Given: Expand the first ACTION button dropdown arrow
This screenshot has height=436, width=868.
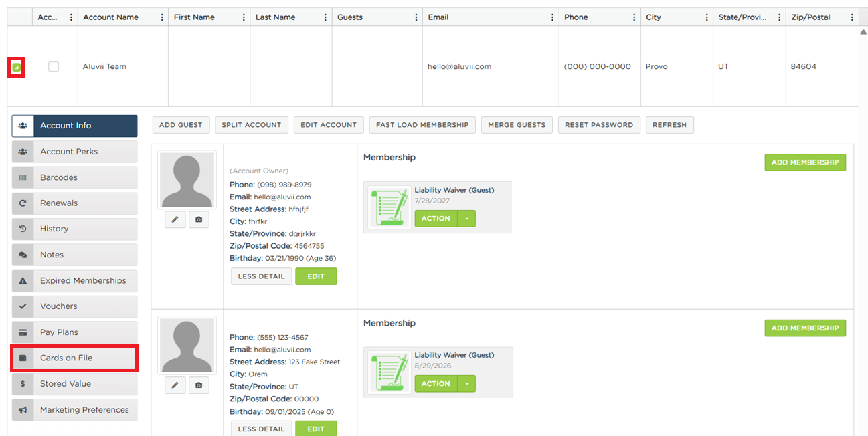Looking at the screenshot, I should [466, 219].
